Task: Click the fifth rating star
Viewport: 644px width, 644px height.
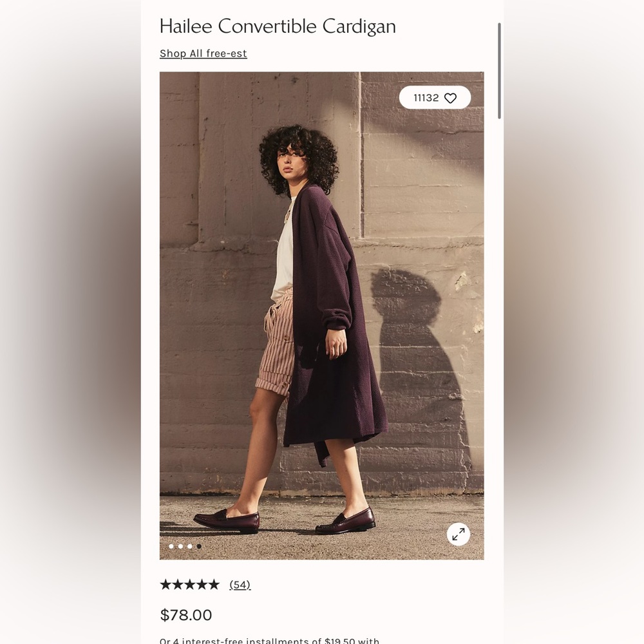Action: (214, 585)
